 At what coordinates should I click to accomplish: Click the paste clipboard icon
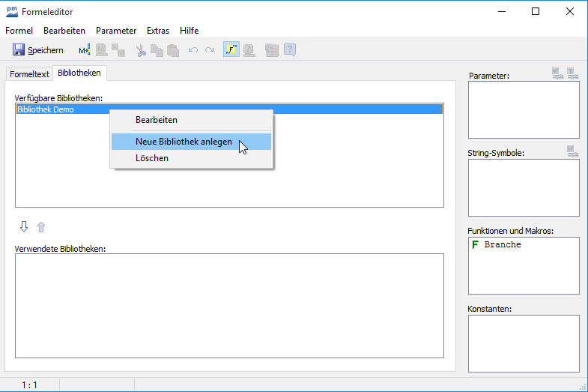[173, 50]
